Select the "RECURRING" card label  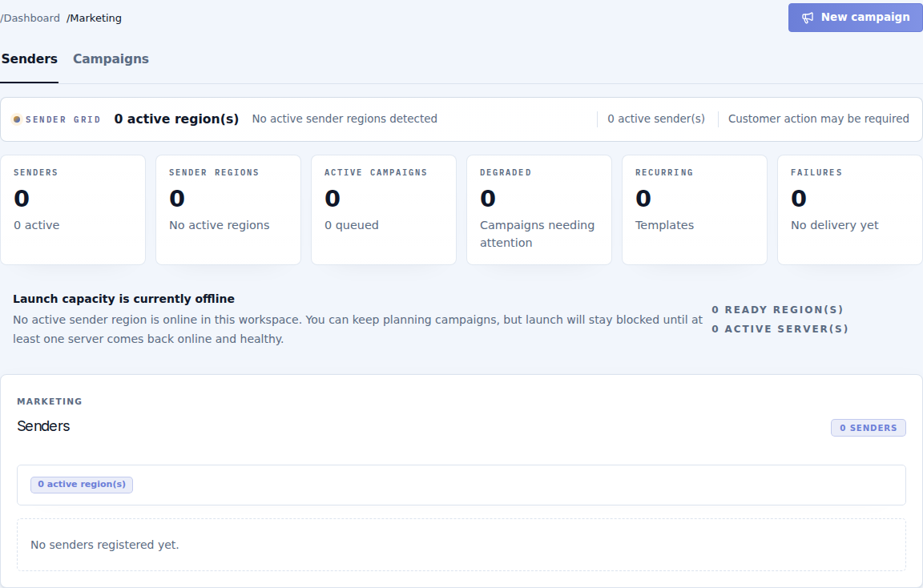tap(664, 172)
